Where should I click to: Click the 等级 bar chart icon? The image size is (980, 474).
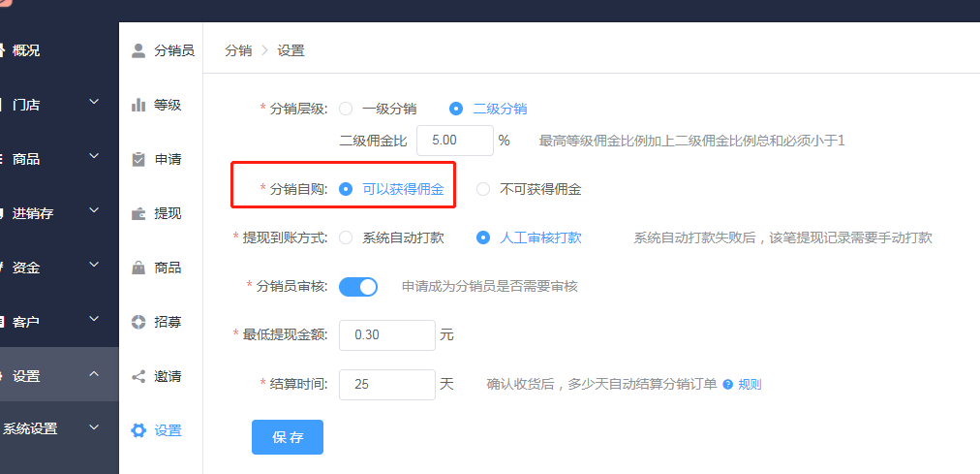138,105
